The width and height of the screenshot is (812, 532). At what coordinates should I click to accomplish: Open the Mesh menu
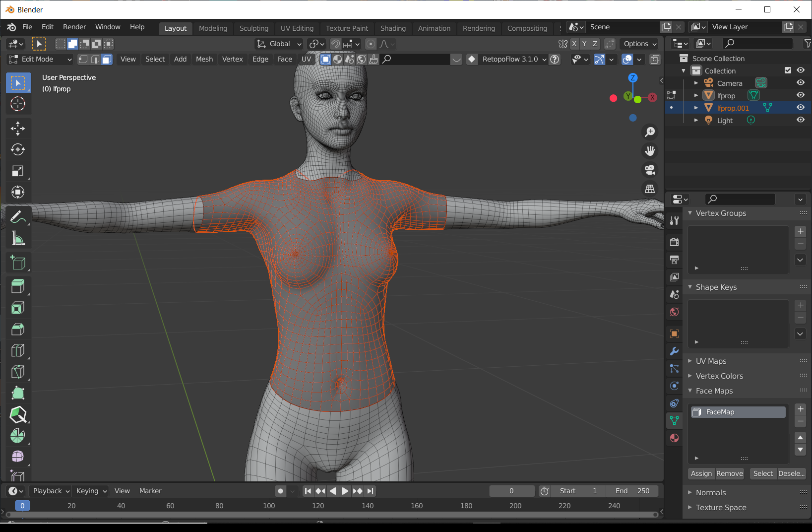click(x=204, y=59)
